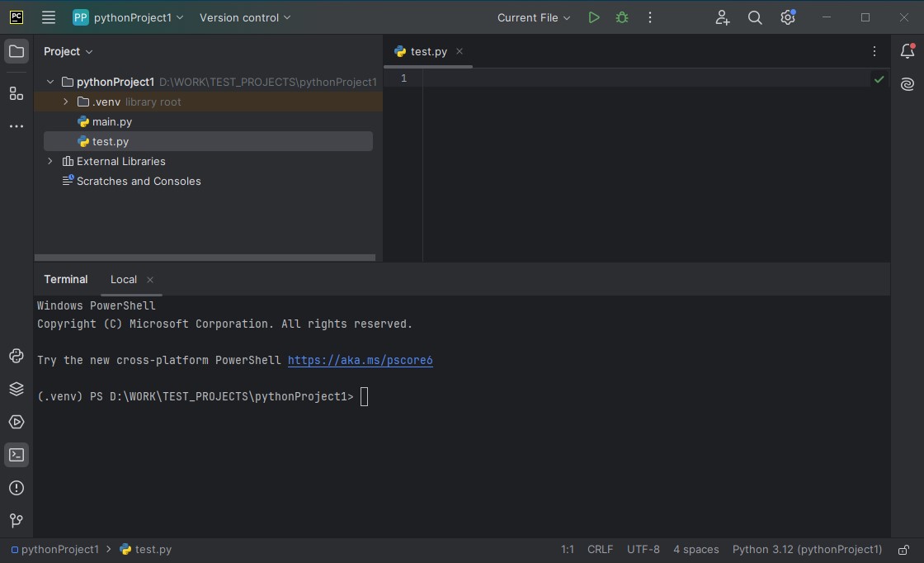Expand the .venv folder in the project tree

pos(66,102)
